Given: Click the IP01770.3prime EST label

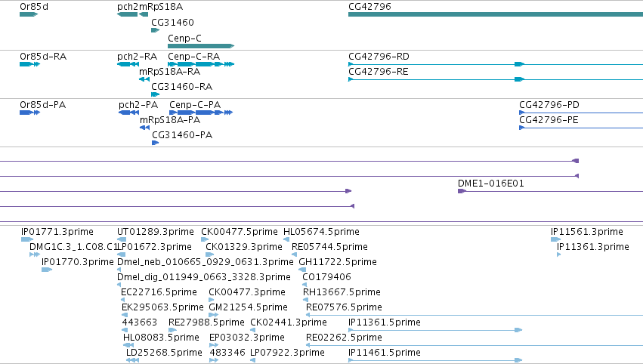Looking at the screenshot, I should tap(78, 262).
